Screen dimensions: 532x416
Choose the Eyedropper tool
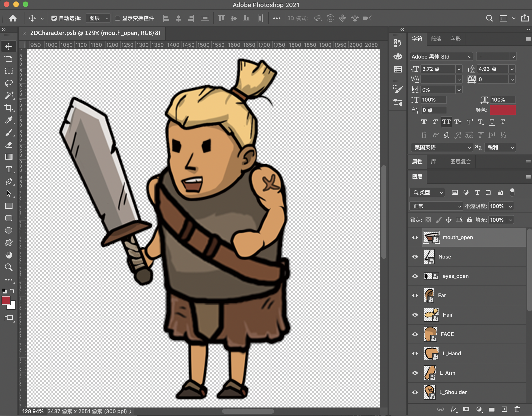click(x=9, y=120)
